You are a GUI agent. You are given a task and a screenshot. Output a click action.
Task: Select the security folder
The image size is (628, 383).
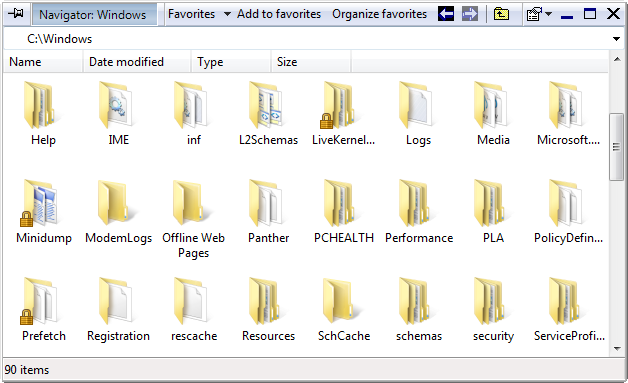[493, 310]
